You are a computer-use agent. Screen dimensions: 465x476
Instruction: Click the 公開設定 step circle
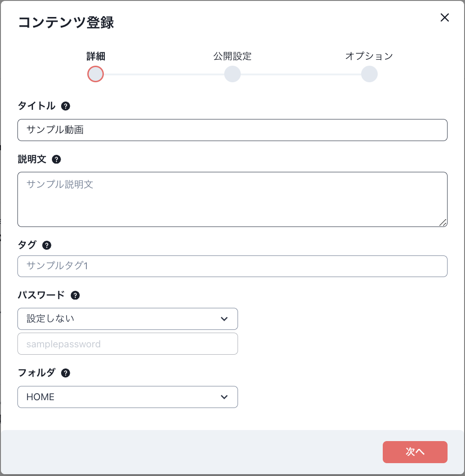point(232,74)
